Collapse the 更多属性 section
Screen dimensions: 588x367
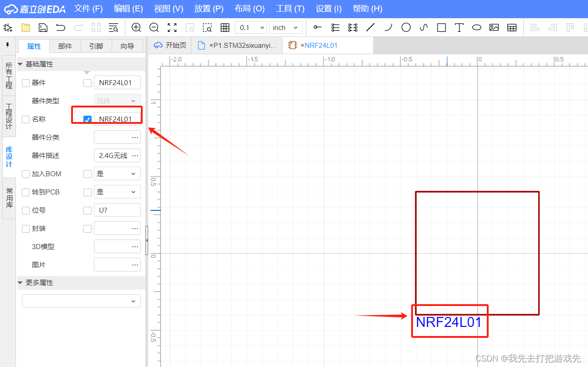20,283
